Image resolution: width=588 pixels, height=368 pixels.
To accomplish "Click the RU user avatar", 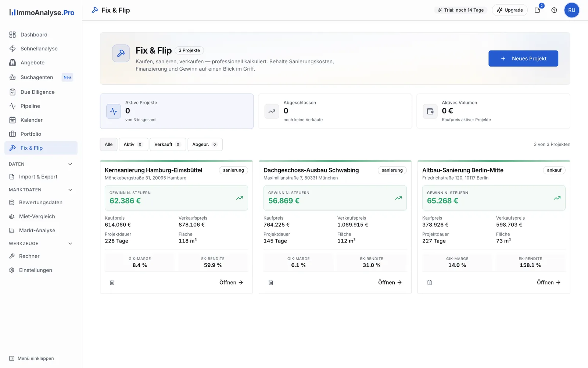I will pyautogui.click(x=571, y=10).
